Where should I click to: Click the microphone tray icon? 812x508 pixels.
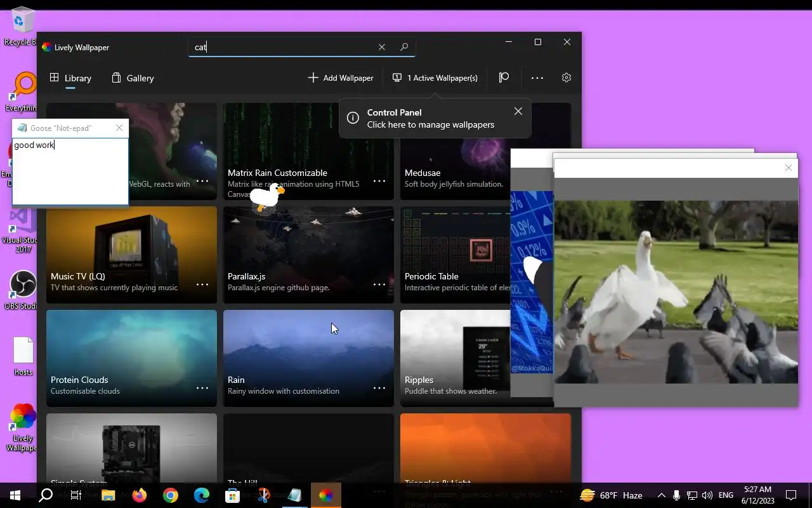pos(677,495)
